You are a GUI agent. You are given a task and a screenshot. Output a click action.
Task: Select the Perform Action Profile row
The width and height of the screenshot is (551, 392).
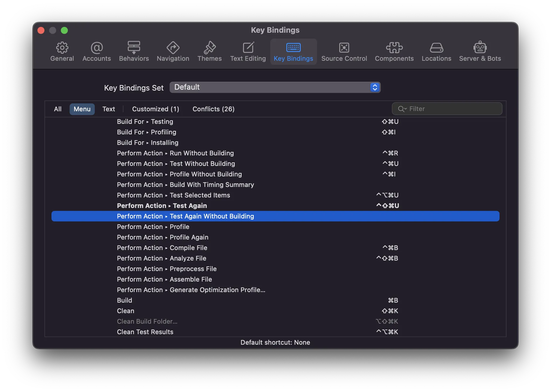click(275, 227)
